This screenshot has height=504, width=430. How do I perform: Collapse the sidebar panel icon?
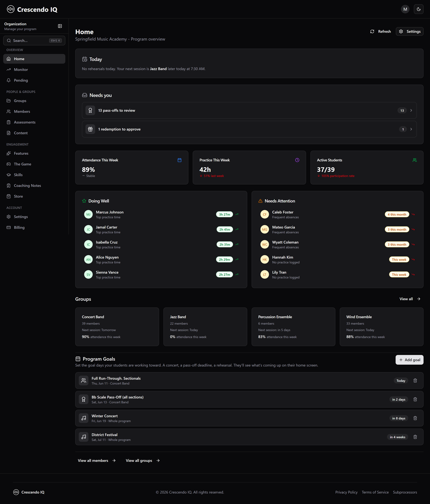pos(60,26)
